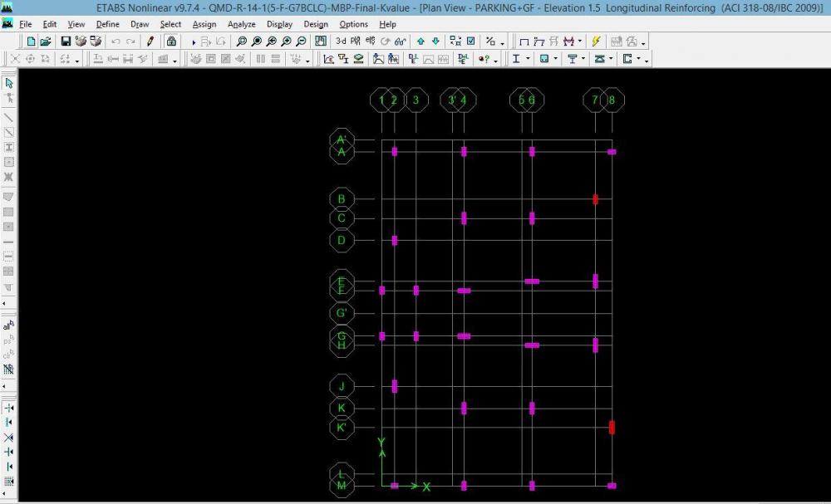Open the File menu
Screen dimensions: 831x504
25,24
